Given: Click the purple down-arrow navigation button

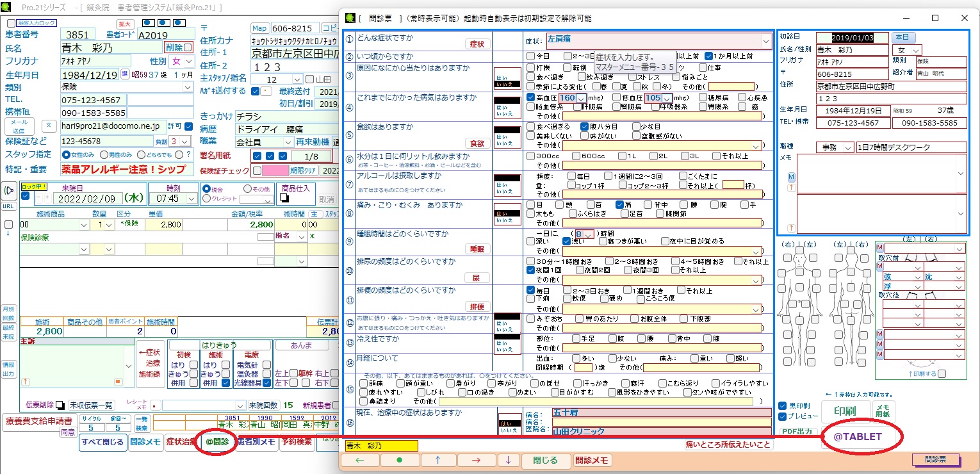Looking at the screenshot, I should coord(508,461).
